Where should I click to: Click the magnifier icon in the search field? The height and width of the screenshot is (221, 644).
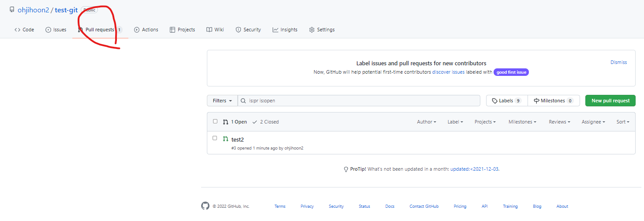tap(243, 101)
